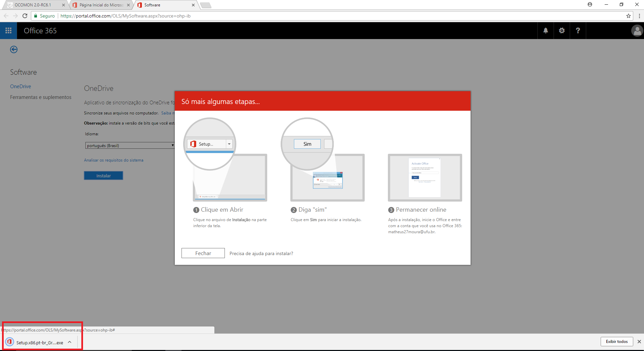Select the Software browser tab
Viewport: 644px width, 351px height.
click(x=165, y=5)
